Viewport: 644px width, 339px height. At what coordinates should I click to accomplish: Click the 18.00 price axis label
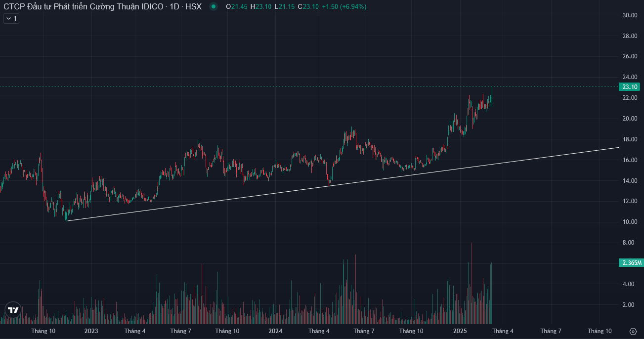pos(630,139)
